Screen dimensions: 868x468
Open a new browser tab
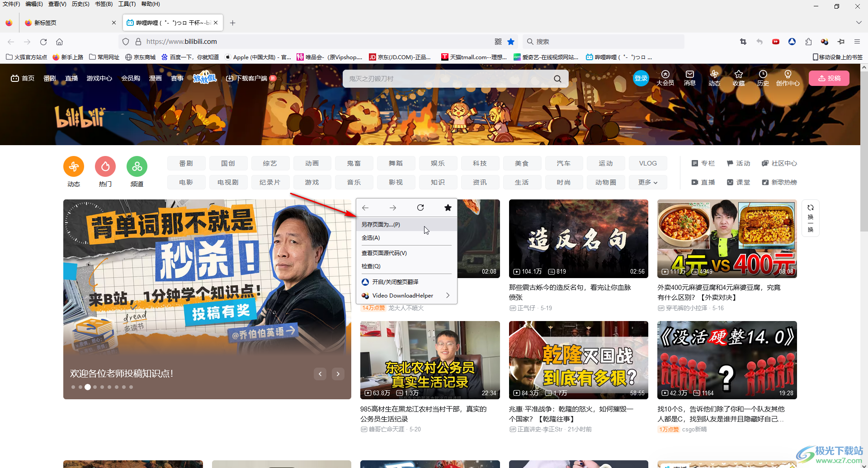click(x=232, y=23)
